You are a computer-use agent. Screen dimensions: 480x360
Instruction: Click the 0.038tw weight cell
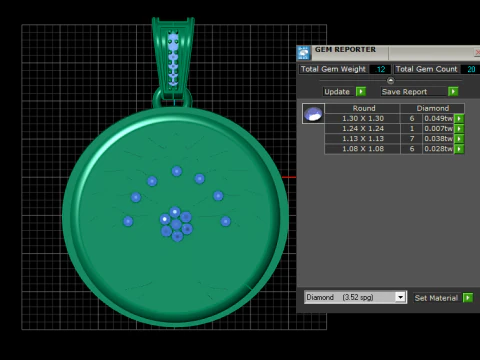pyautogui.click(x=438, y=139)
